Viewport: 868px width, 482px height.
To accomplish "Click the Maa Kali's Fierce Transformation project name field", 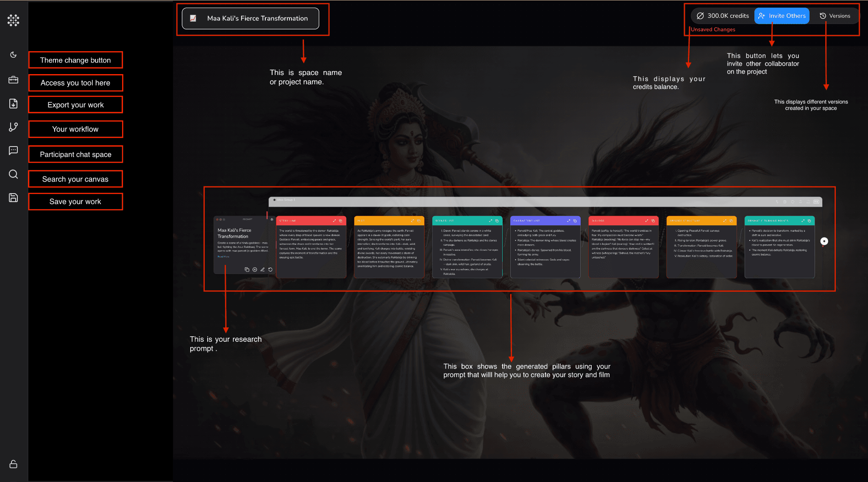I will [x=250, y=18].
